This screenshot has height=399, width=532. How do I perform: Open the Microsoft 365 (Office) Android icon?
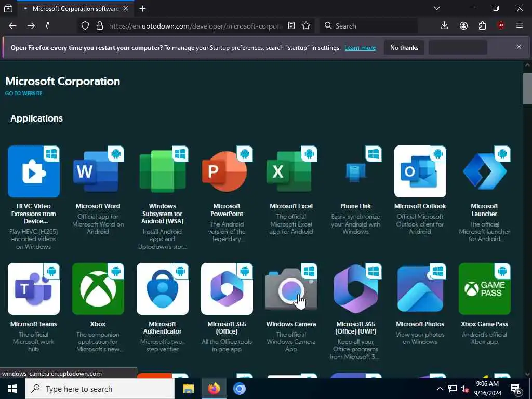(227, 289)
